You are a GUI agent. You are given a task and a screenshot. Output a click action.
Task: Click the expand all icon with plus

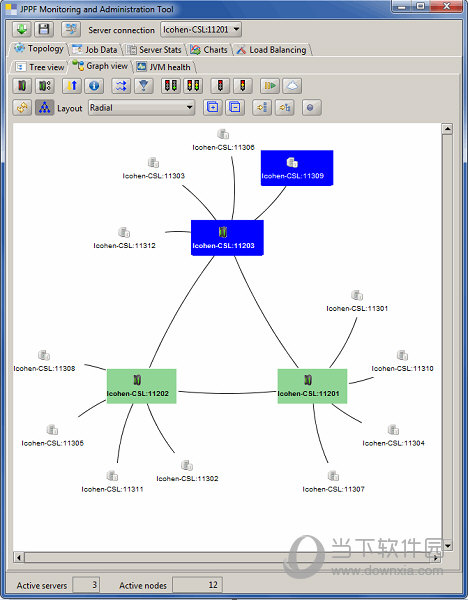(x=212, y=108)
